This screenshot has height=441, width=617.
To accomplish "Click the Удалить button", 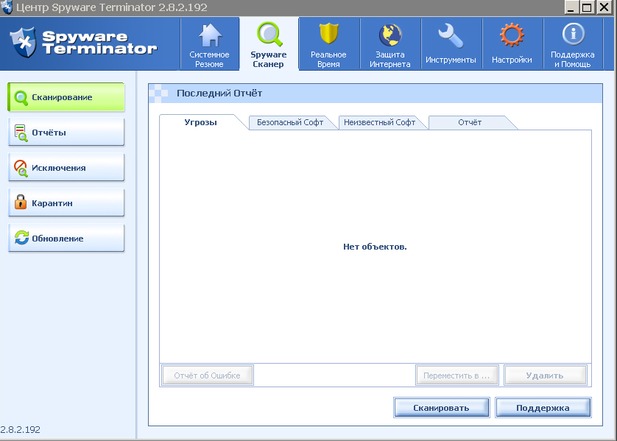I will point(545,375).
